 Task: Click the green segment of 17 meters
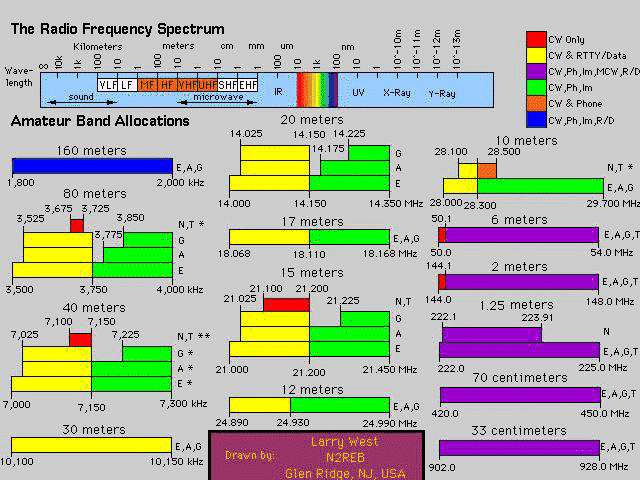(x=349, y=237)
